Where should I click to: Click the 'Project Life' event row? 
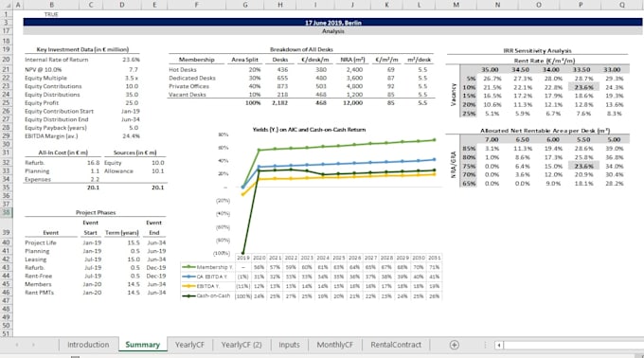[x=41, y=242]
